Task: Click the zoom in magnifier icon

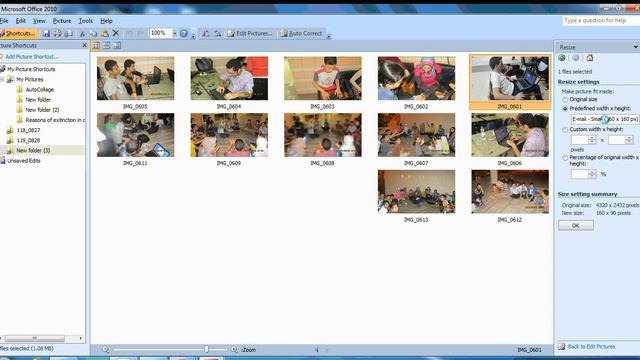Action: [234, 349]
